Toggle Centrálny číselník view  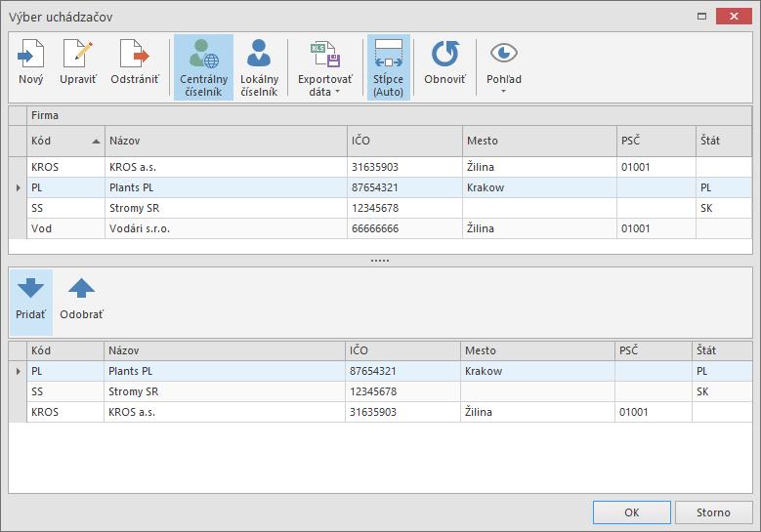coord(203,67)
